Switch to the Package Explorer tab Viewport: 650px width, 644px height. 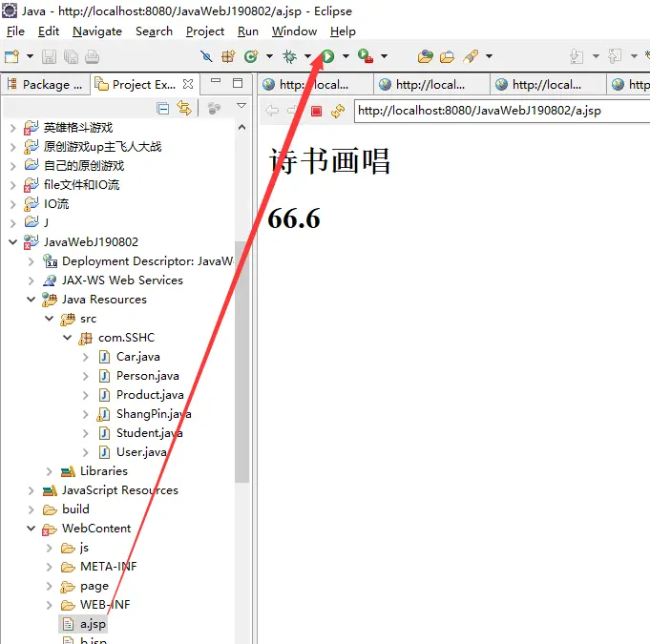click(x=45, y=85)
